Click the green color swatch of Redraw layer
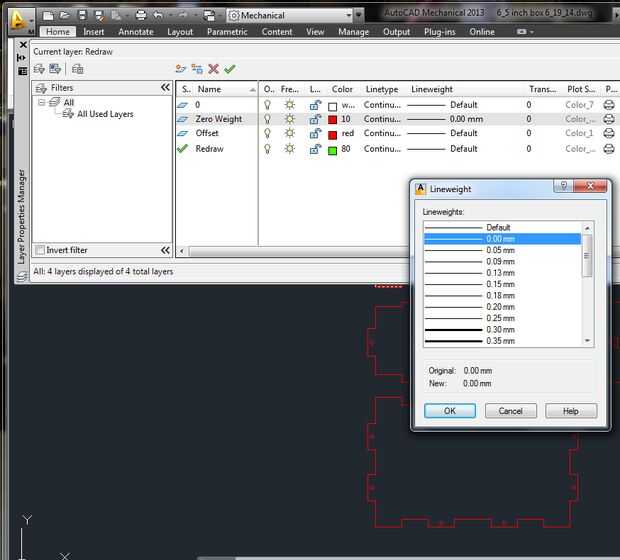This screenshot has width=620, height=560. pyautogui.click(x=333, y=150)
